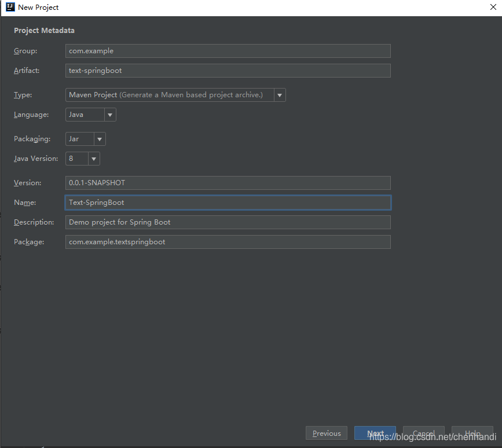The height and width of the screenshot is (448, 502).
Task: Edit the Package field com.example.textspringboot
Action: 228,242
